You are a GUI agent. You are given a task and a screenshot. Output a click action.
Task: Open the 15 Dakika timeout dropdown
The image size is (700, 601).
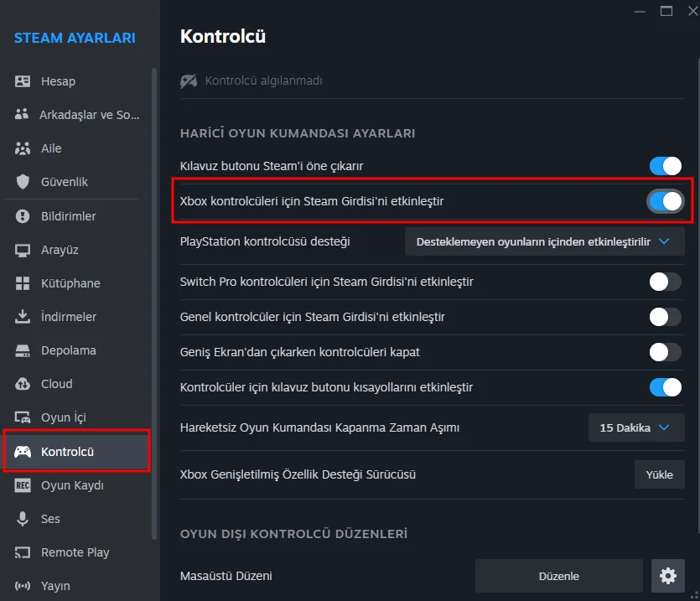coord(636,427)
